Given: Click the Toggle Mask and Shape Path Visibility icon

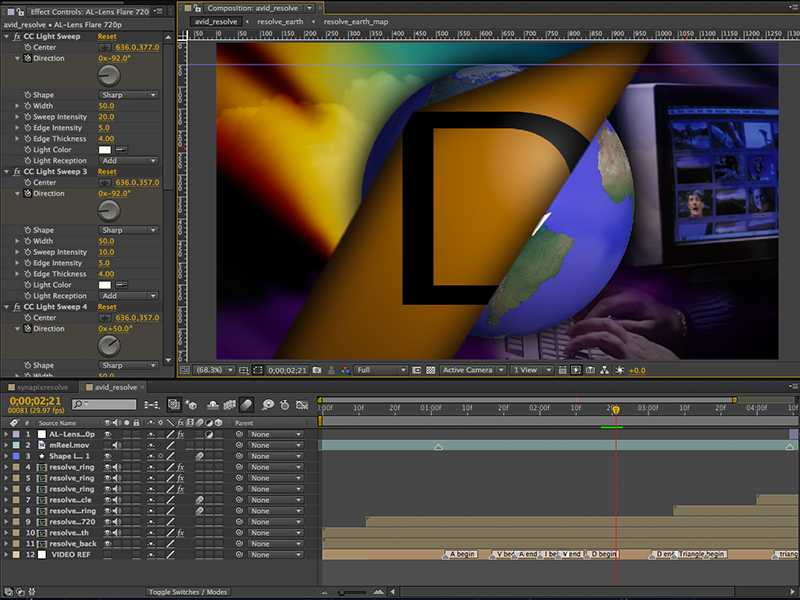Looking at the screenshot, I should (258, 370).
